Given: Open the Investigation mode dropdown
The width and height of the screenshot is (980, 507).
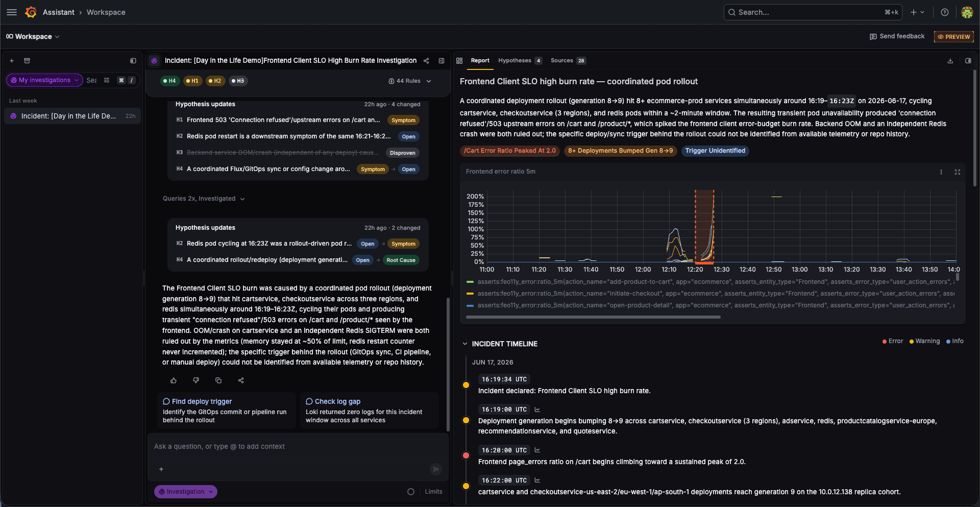Looking at the screenshot, I should [x=186, y=492].
